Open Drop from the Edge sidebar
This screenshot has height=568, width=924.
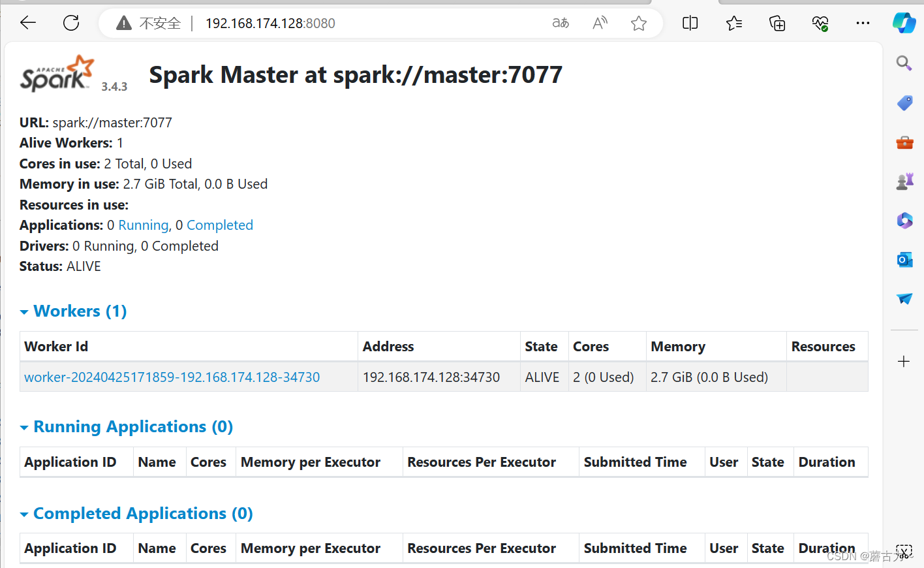pyautogui.click(x=904, y=298)
